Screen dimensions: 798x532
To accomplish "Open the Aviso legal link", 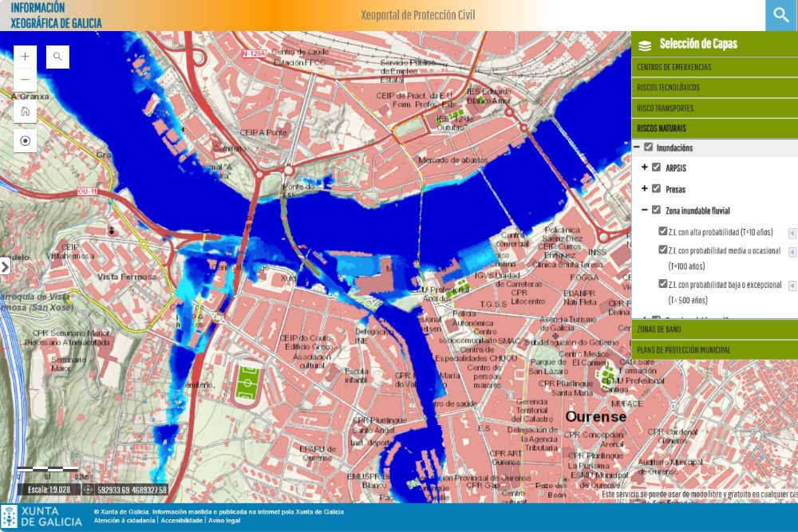I will [224, 521].
